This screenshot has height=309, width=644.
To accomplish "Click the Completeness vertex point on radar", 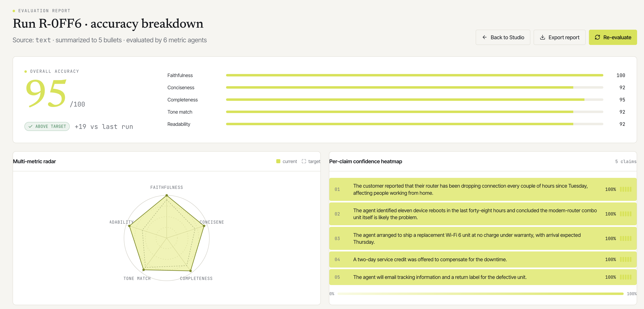I will (190, 271).
